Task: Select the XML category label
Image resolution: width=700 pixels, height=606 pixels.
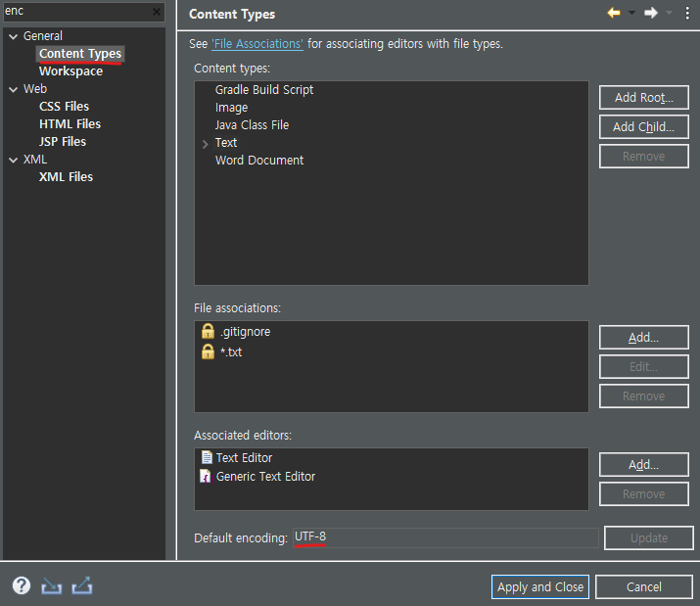Action: click(x=35, y=160)
